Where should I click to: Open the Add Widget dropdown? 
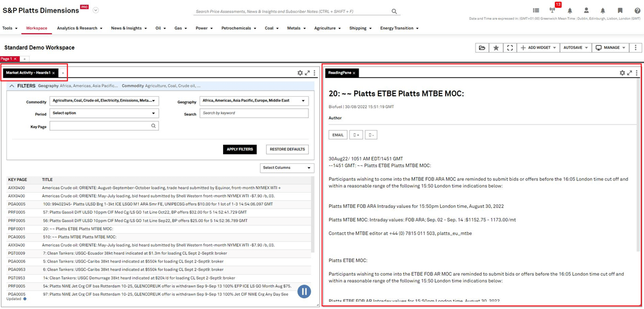coord(538,47)
